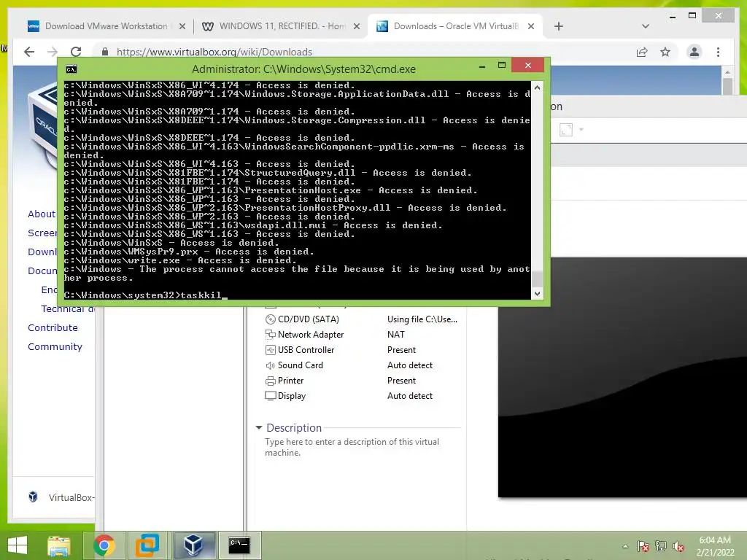
Task: Click the virtual machine description field
Action: pos(352,447)
